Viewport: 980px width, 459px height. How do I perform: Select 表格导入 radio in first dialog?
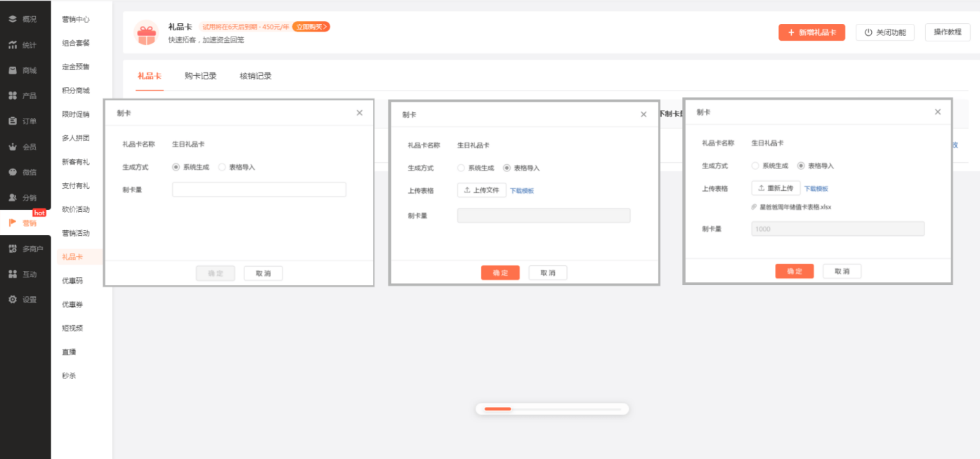pyautogui.click(x=222, y=167)
